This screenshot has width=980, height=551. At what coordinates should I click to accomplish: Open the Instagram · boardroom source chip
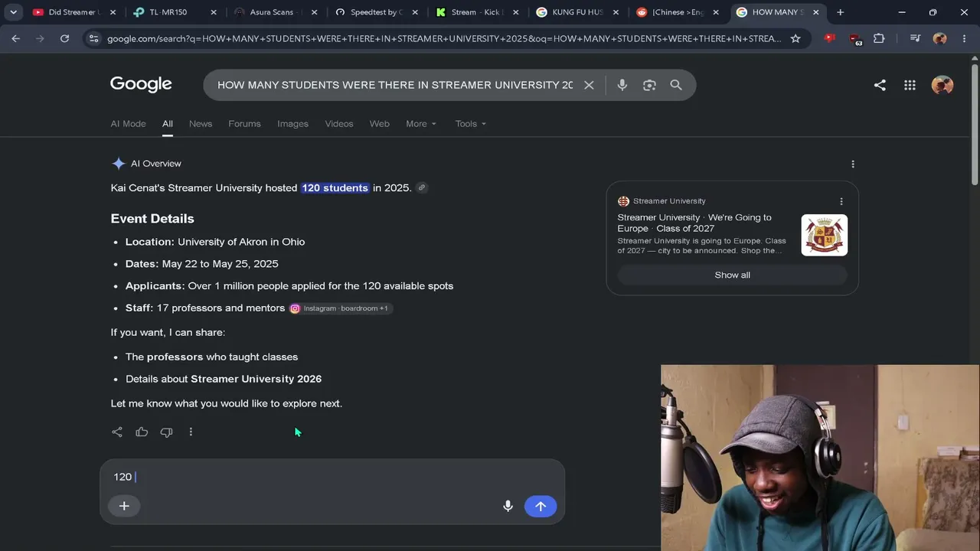(x=341, y=308)
